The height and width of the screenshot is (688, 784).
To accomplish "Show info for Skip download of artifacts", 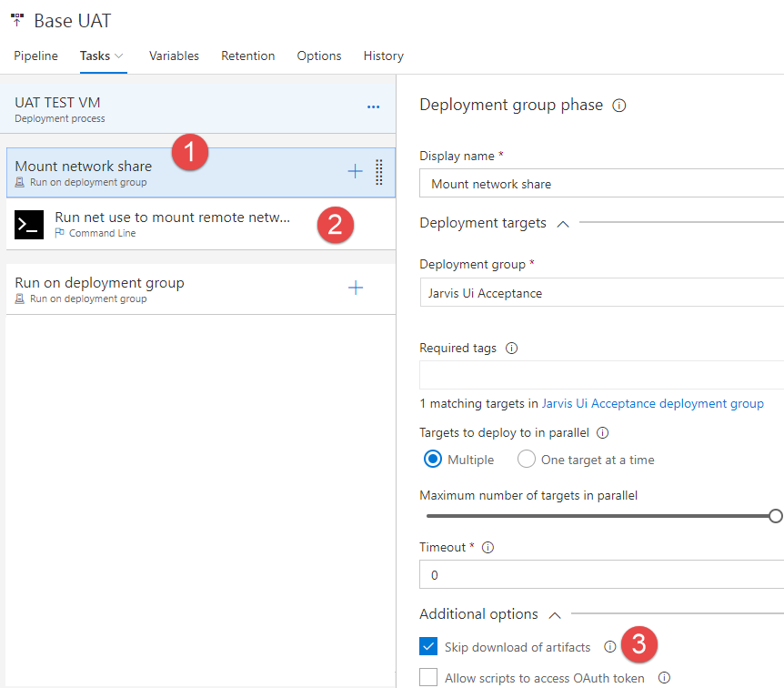I will point(609,647).
